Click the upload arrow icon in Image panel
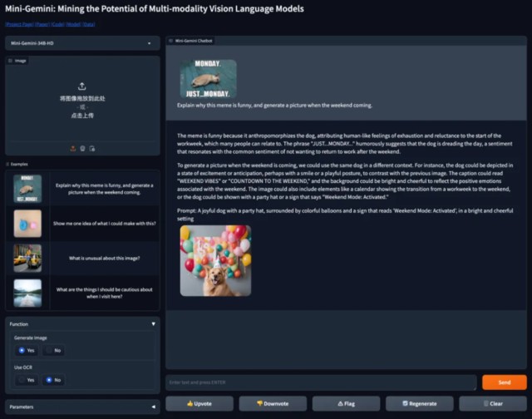The width and height of the screenshot is (532, 419). 81,86
